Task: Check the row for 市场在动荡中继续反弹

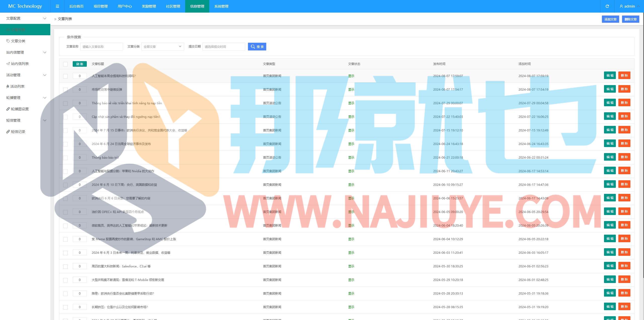Action: [x=65, y=90]
